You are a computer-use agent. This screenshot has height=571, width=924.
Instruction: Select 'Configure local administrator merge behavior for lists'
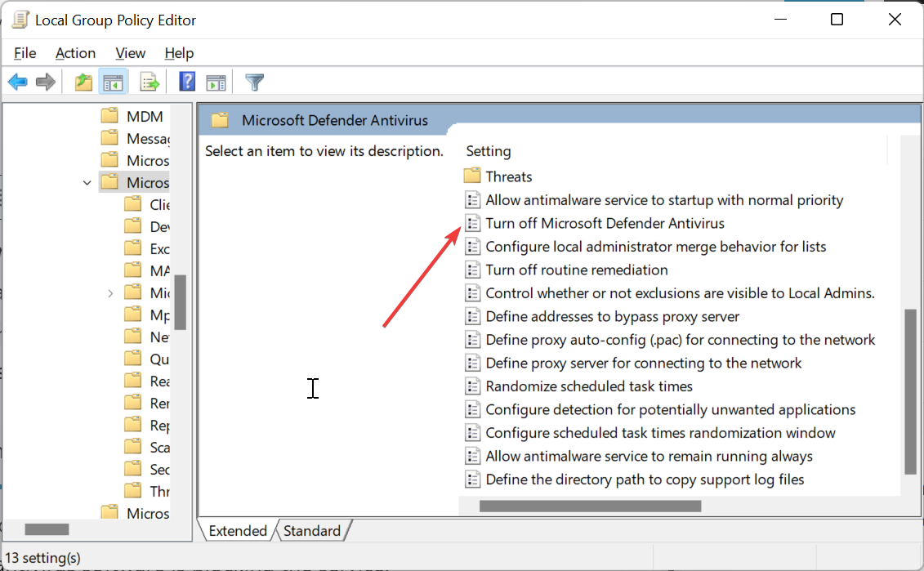pyautogui.click(x=656, y=247)
